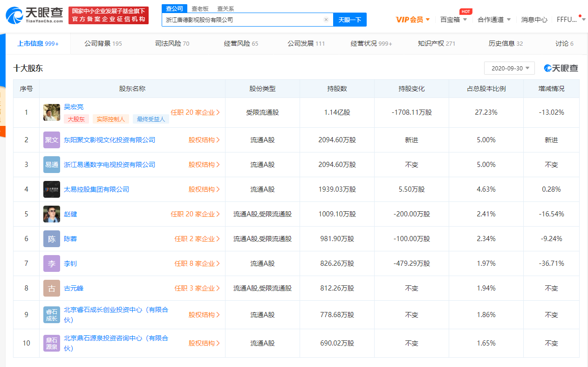
Task: Click the 鼎石源泉 avatar icon
Action: tap(52, 343)
